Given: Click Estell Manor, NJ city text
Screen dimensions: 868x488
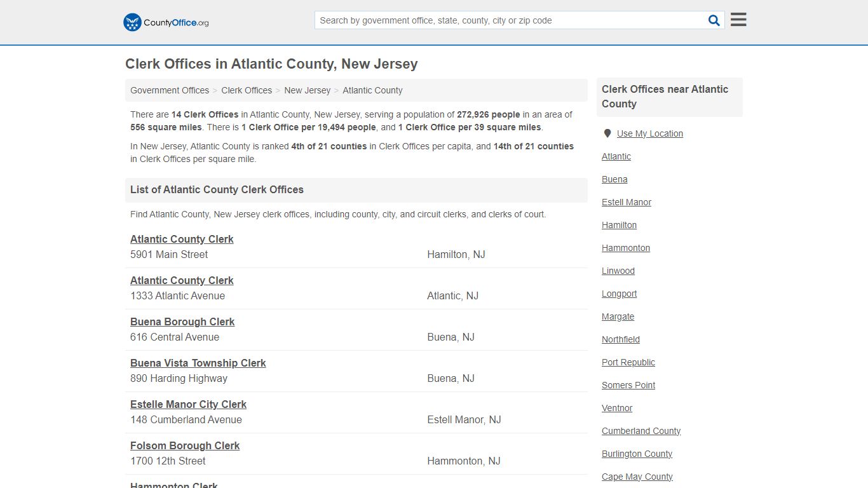Looking at the screenshot, I should pyautogui.click(x=464, y=419).
